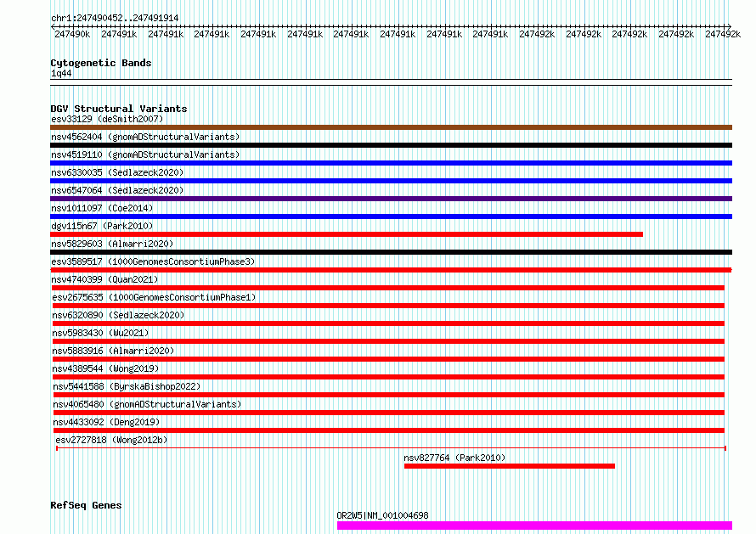Click the blue nsv6330035 variant bar
Screen dimensions: 756x534
pos(391,181)
